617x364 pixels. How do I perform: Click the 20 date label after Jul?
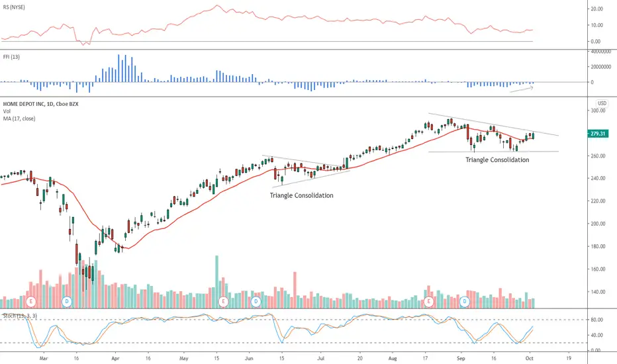tap(359, 359)
